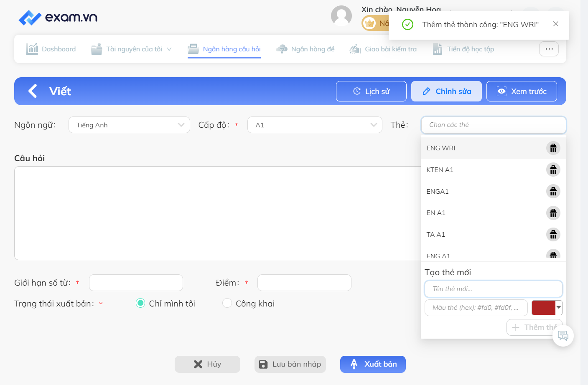This screenshot has width=588, height=385.
Task: Open the Ngôn ngữ dropdown
Action: click(129, 125)
